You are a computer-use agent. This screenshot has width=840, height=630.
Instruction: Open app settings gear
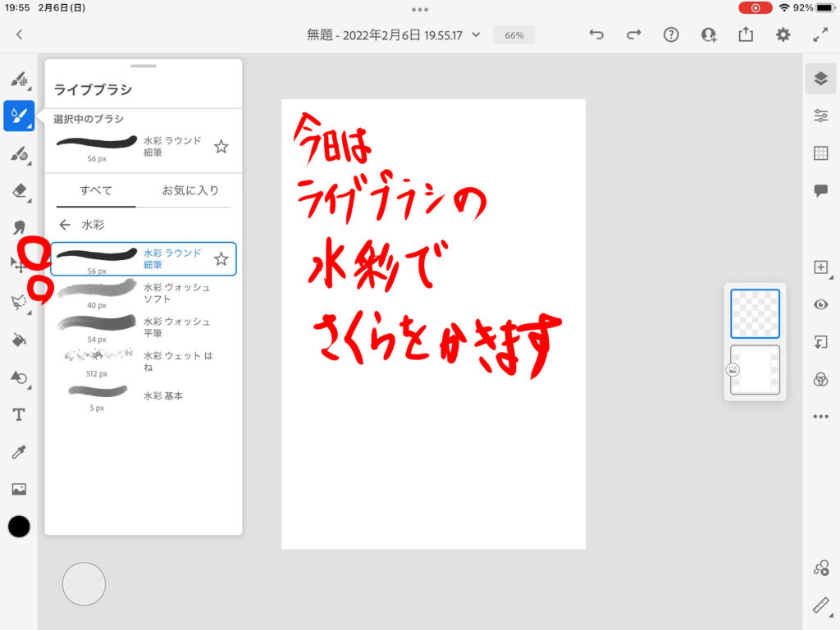783,34
